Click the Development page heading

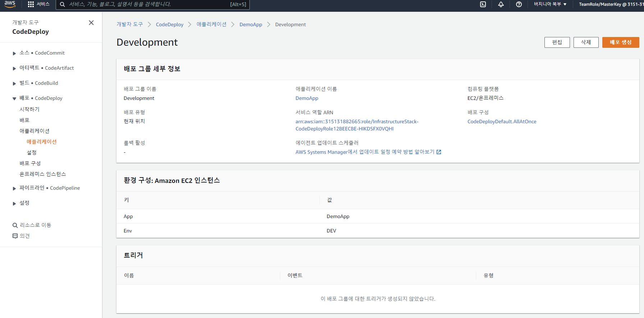[x=147, y=42]
